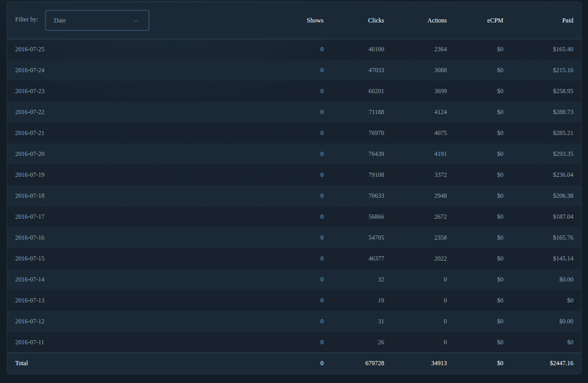Click paid amount $293.35
The width and height of the screenshot is (588, 383).
(x=563, y=154)
